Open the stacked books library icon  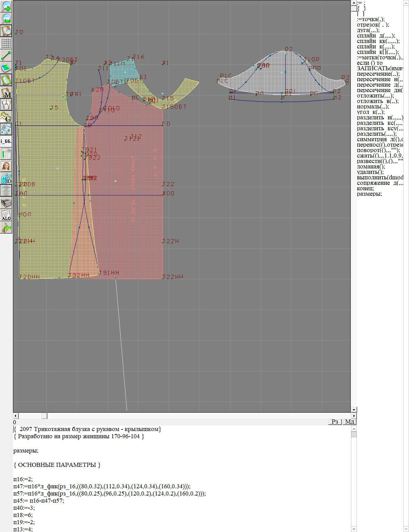click(6, 203)
